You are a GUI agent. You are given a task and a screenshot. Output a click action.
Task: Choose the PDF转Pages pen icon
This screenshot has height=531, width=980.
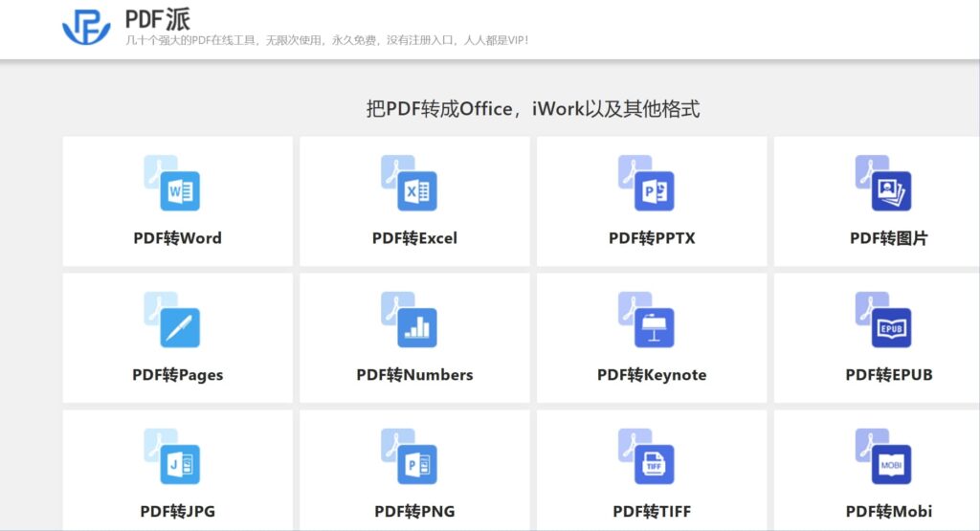click(x=172, y=320)
